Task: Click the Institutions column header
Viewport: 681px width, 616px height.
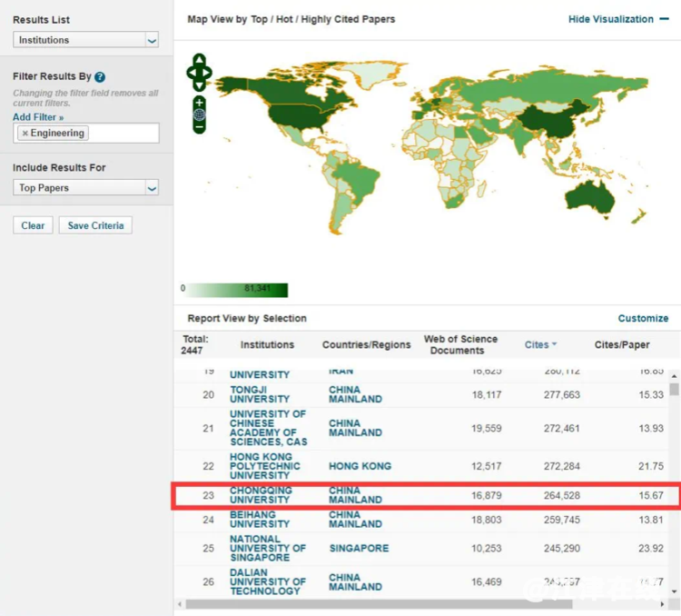Action: click(x=267, y=344)
